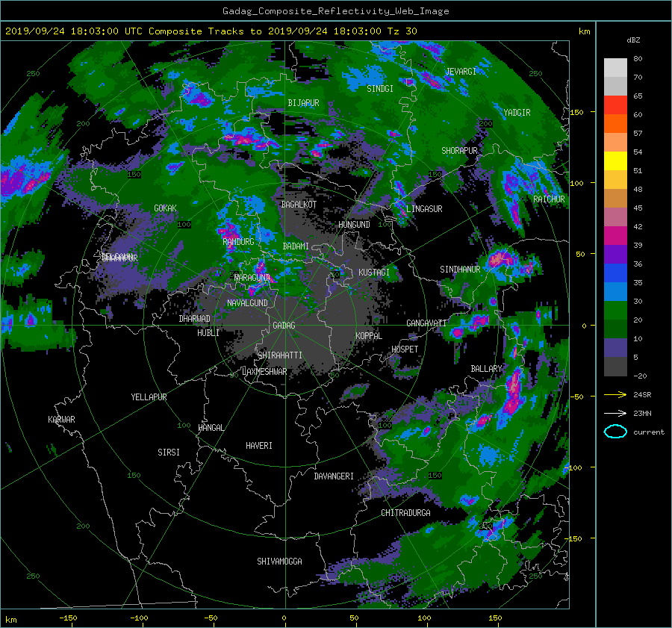Click the BIJAPUR city label
The width and height of the screenshot is (672, 628).
[303, 103]
